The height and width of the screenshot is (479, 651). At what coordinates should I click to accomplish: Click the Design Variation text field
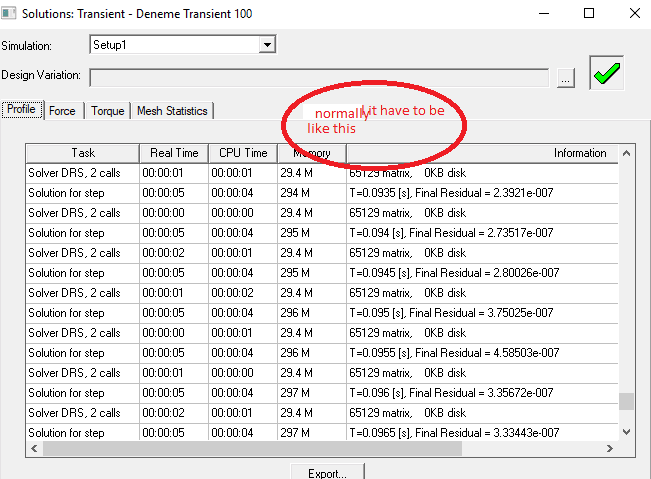click(318, 78)
